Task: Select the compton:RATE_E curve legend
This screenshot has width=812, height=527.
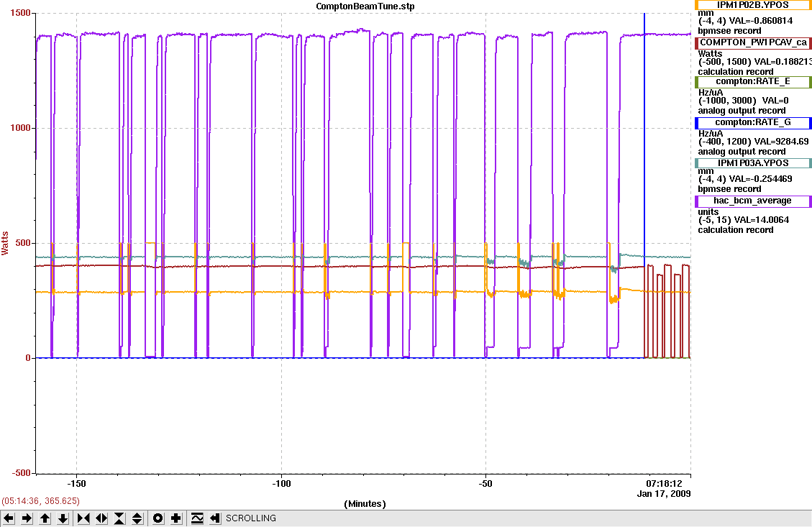Action: click(x=753, y=82)
